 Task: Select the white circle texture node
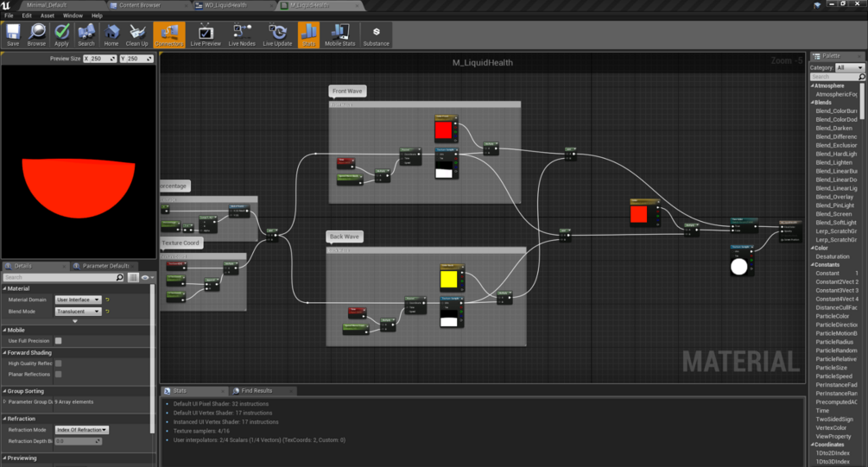pos(742,262)
